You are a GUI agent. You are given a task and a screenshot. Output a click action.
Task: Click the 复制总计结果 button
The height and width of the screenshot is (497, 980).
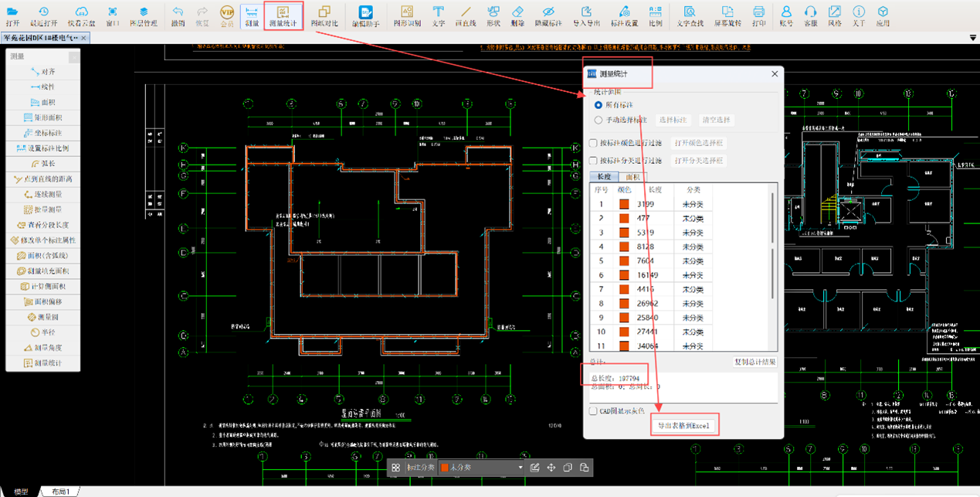pyautogui.click(x=754, y=362)
